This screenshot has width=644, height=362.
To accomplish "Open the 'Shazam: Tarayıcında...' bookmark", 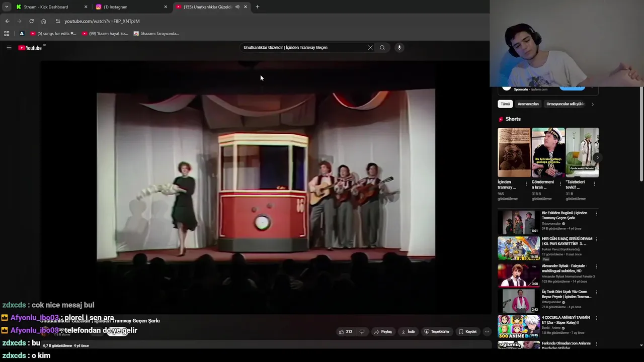I will (x=156, y=34).
